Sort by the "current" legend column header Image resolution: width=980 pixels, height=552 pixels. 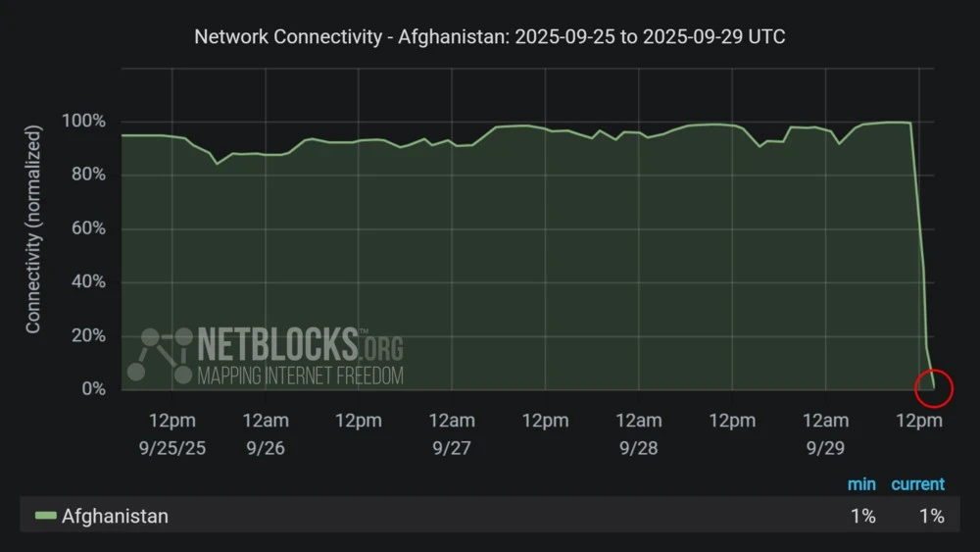(x=917, y=483)
